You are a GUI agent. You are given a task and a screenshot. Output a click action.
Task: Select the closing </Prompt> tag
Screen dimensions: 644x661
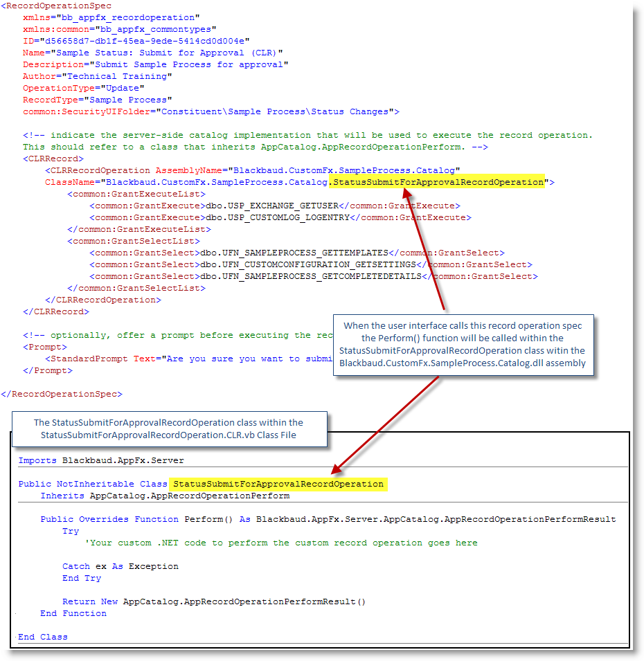coord(48,371)
